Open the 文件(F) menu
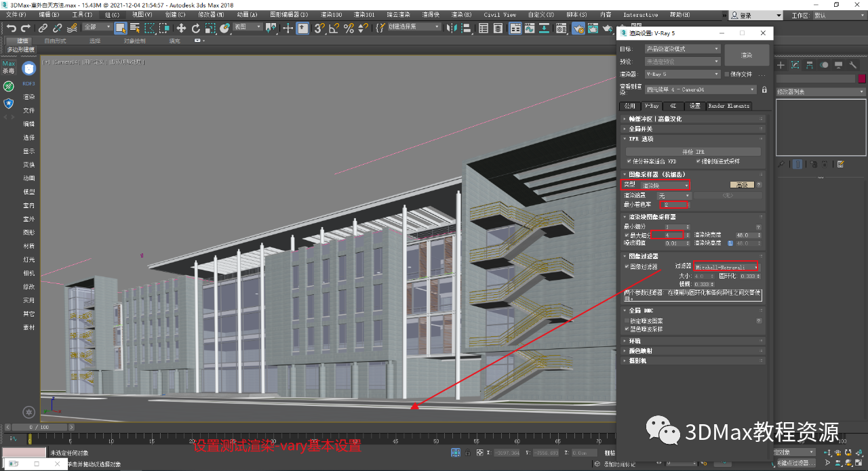 click(x=16, y=14)
